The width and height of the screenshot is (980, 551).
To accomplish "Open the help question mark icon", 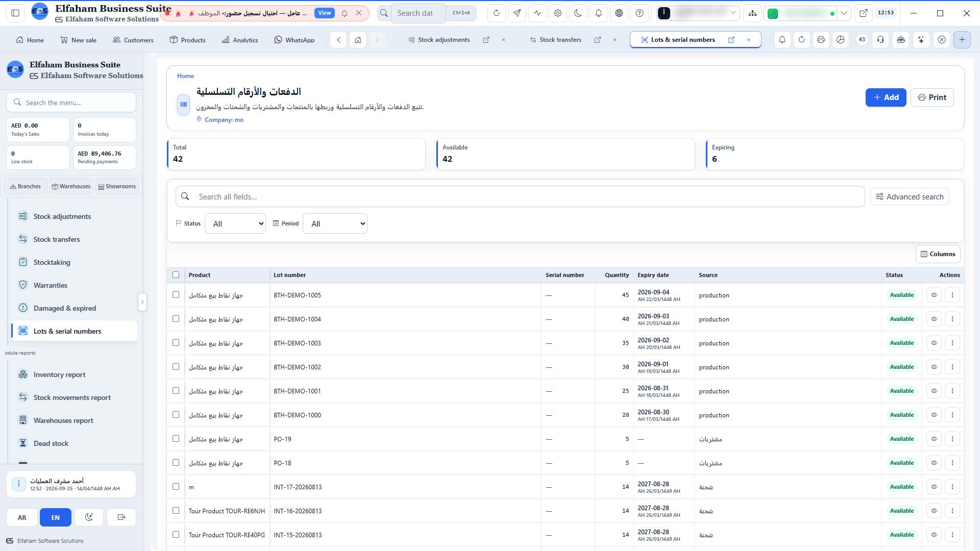I will point(640,13).
